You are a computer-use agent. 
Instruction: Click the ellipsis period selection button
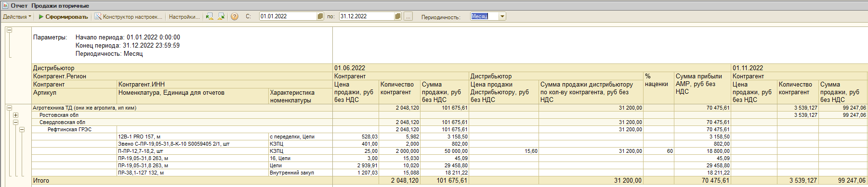pyautogui.click(x=408, y=16)
